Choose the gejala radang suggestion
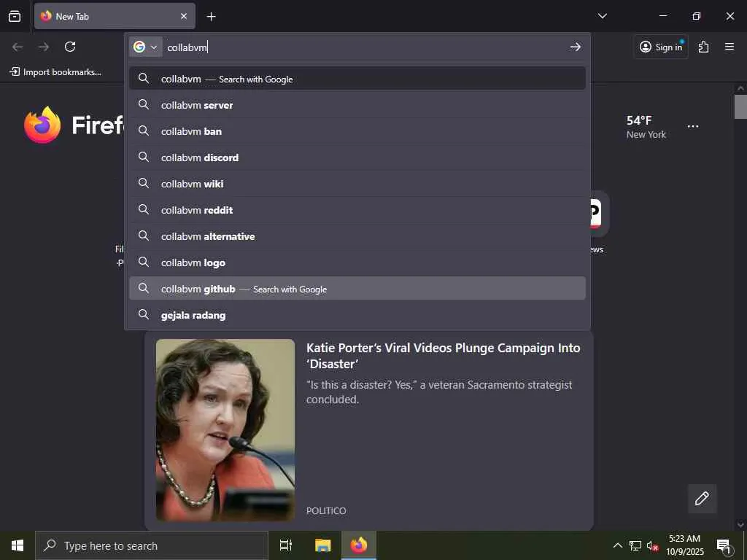Image resolution: width=747 pixels, height=560 pixels. click(357, 315)
